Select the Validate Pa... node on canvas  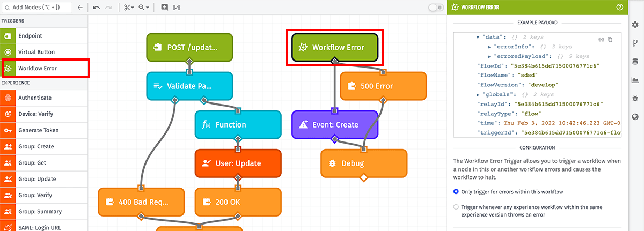[x=189, y=86]
